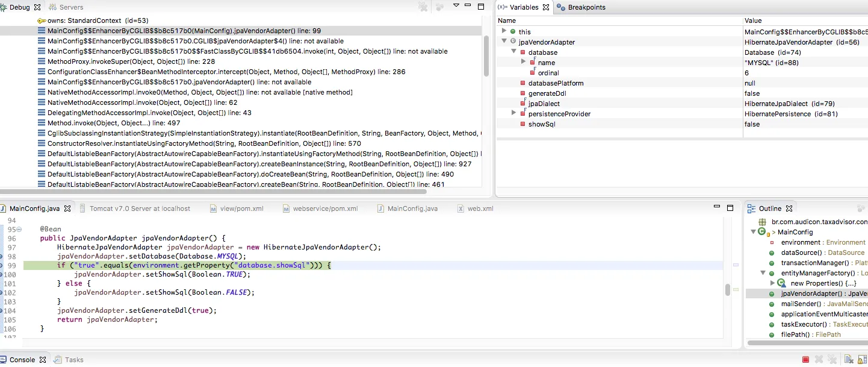Screen dimensions: 868x367
Task: Open the Debug view menu triangle
Action: [x=456, y=6]
